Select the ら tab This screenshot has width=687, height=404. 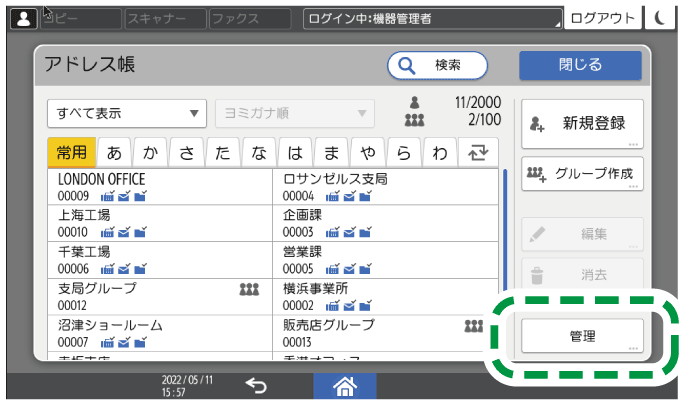click(x=404, y=152)
